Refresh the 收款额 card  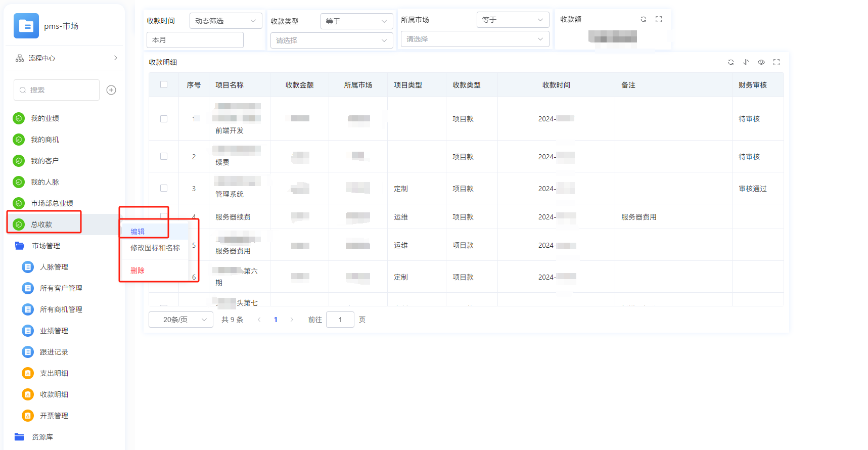pos(643,19)
